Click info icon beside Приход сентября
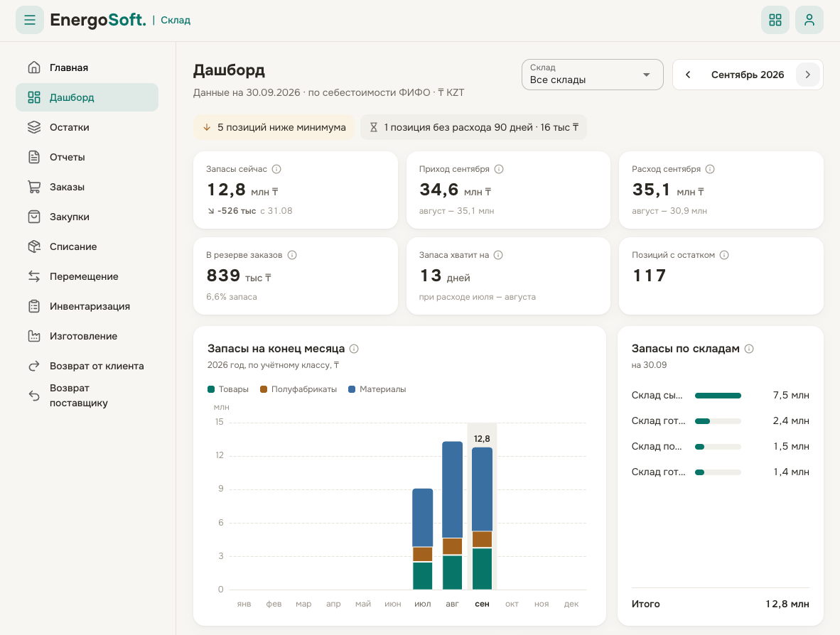The image size is (840, 635). (x=499, y=169)
